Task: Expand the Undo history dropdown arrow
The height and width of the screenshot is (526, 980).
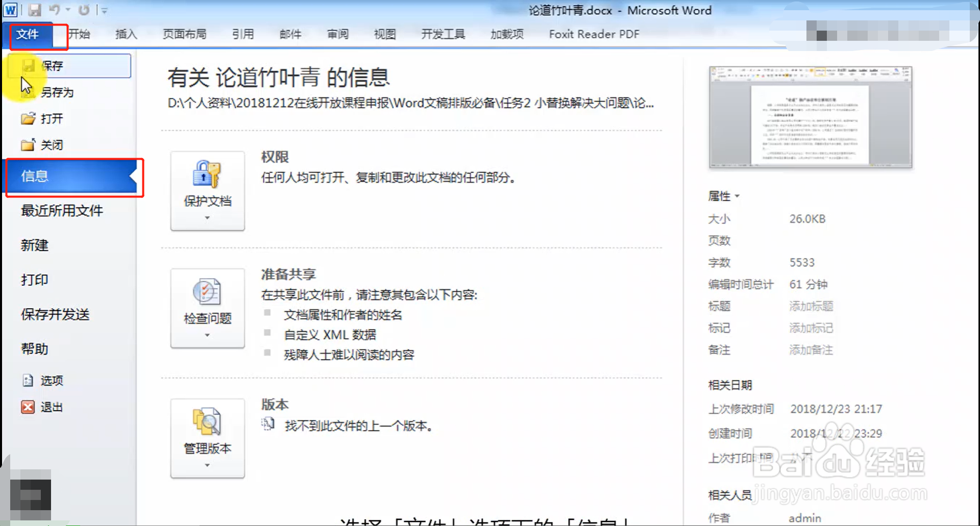Action: pyautogui.click(x=68, y=10)
